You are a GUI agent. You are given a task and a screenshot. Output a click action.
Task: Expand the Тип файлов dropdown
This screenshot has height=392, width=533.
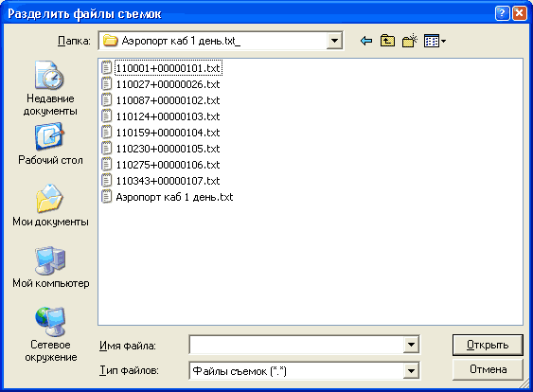411,370
